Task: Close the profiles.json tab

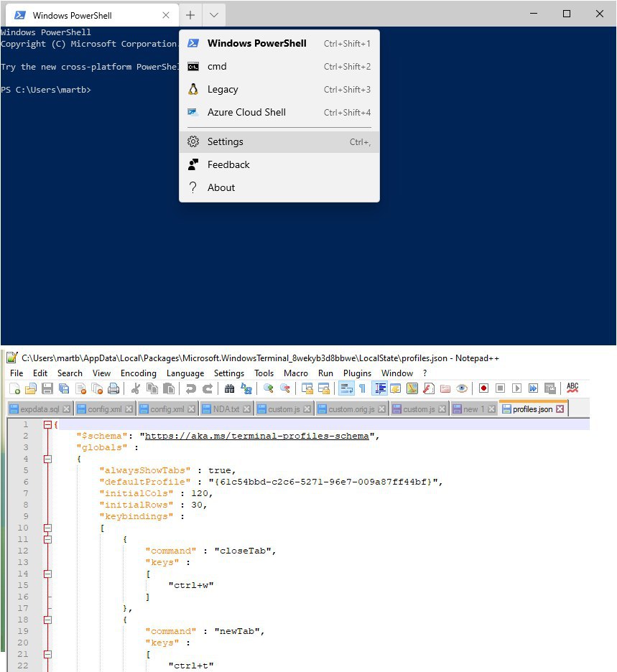Action: tap(560, 409)
